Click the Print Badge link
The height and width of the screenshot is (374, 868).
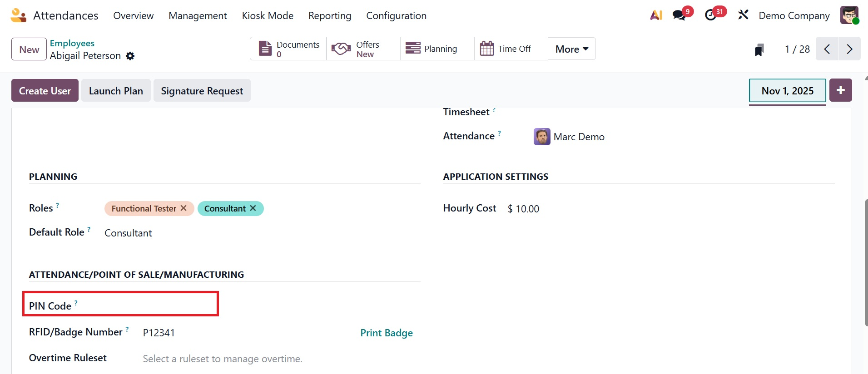(387, 333)
